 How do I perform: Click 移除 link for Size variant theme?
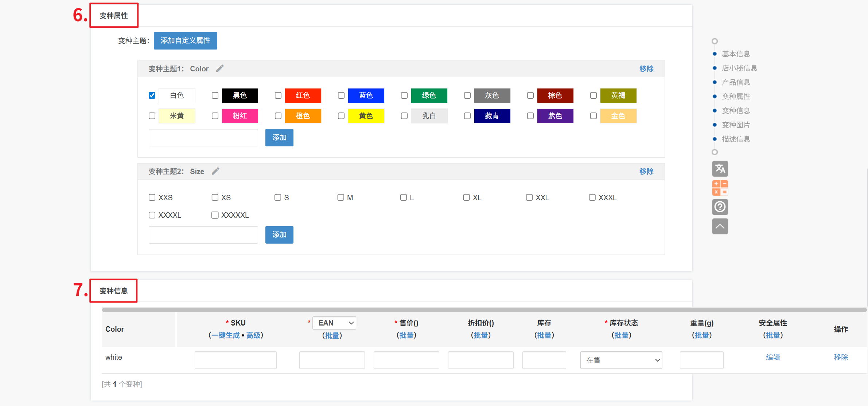point(646,171)
